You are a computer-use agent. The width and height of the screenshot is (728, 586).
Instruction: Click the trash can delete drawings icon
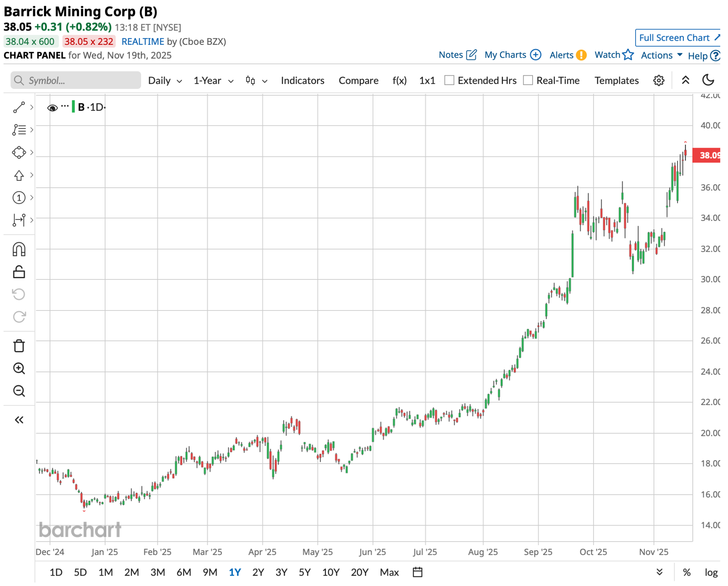19,346
